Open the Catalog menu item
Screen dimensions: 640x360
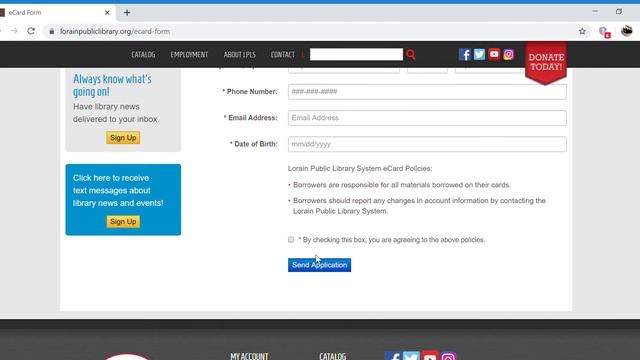143,55
